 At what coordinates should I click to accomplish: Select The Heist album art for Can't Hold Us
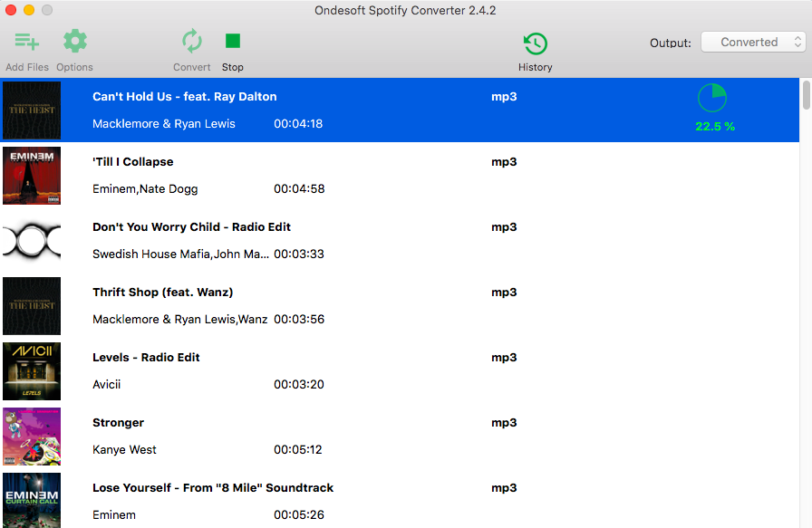click(x=32, y=110)
